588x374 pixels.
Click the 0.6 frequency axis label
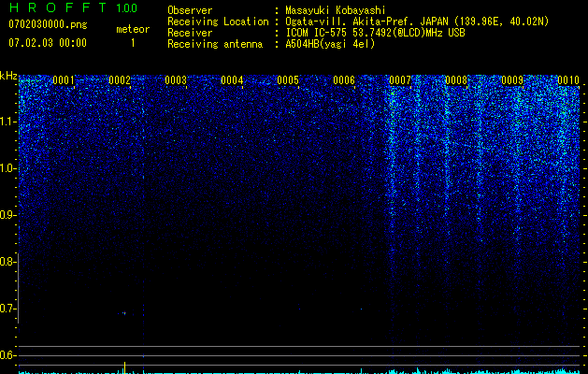(7, 355)
